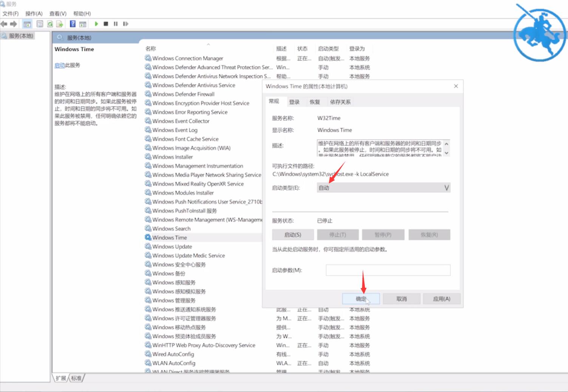Click the gear icon beside Windows Modules Installer
568x392 pixels.
(148, 192)
